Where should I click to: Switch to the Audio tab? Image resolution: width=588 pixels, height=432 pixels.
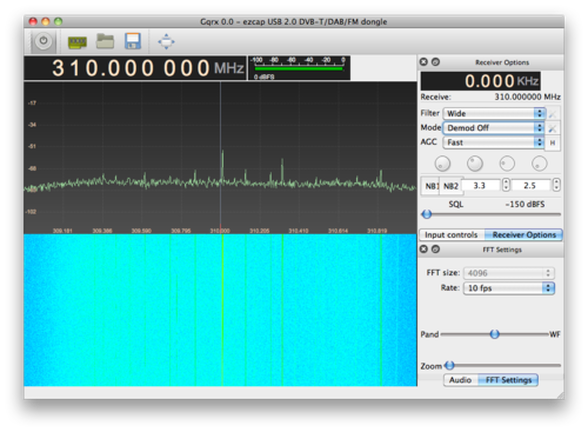pos(460,380)
